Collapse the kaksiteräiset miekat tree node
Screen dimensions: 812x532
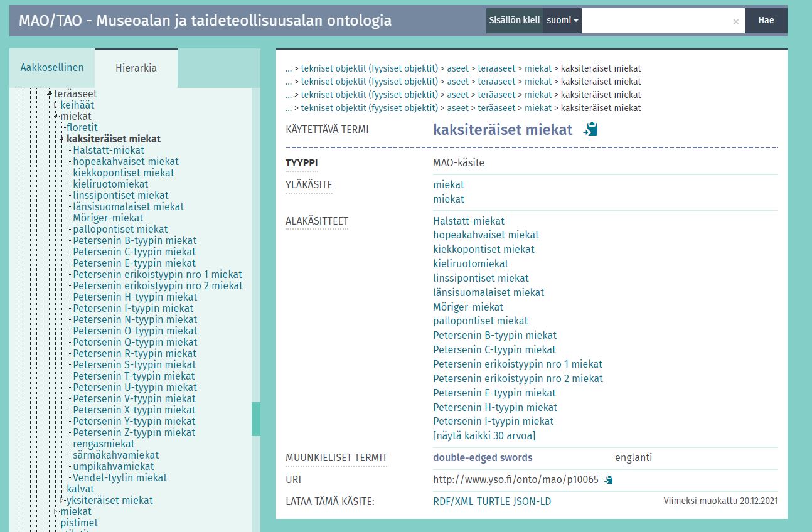[63, 139]
